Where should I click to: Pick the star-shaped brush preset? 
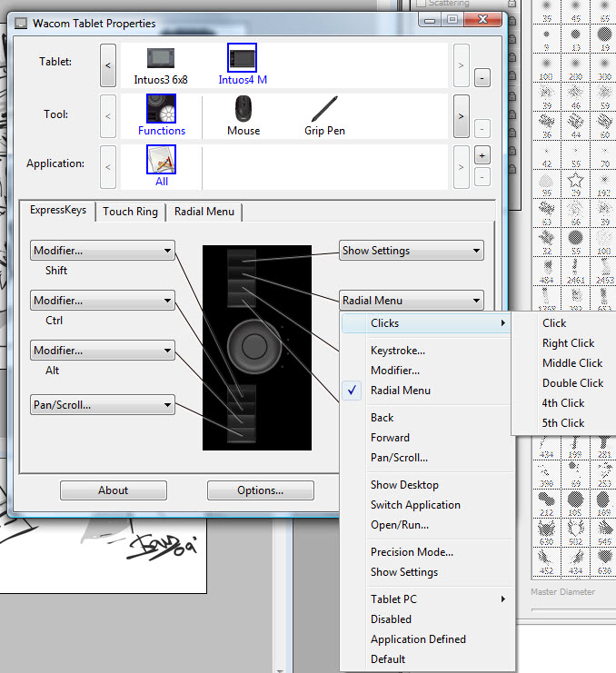[575, 183]
